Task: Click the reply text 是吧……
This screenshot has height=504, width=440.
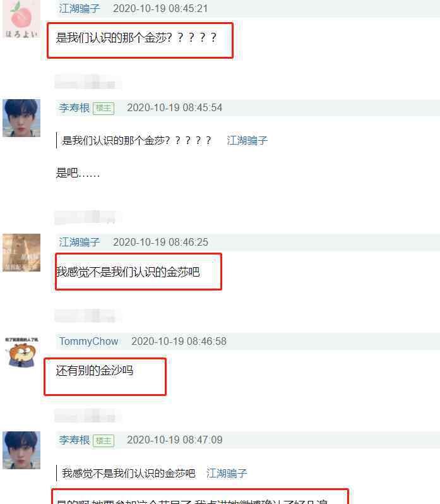Action: pyautogui.click(x=78, y=173)
